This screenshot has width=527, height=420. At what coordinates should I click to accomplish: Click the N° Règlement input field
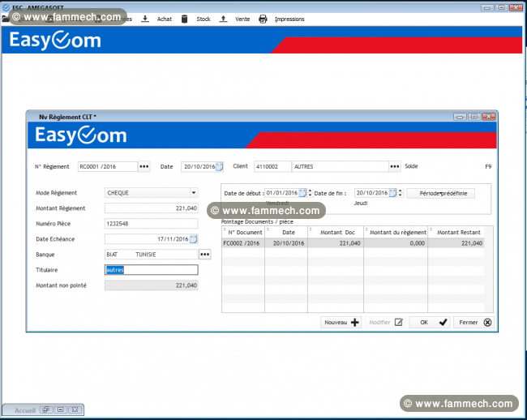(108, 166)
